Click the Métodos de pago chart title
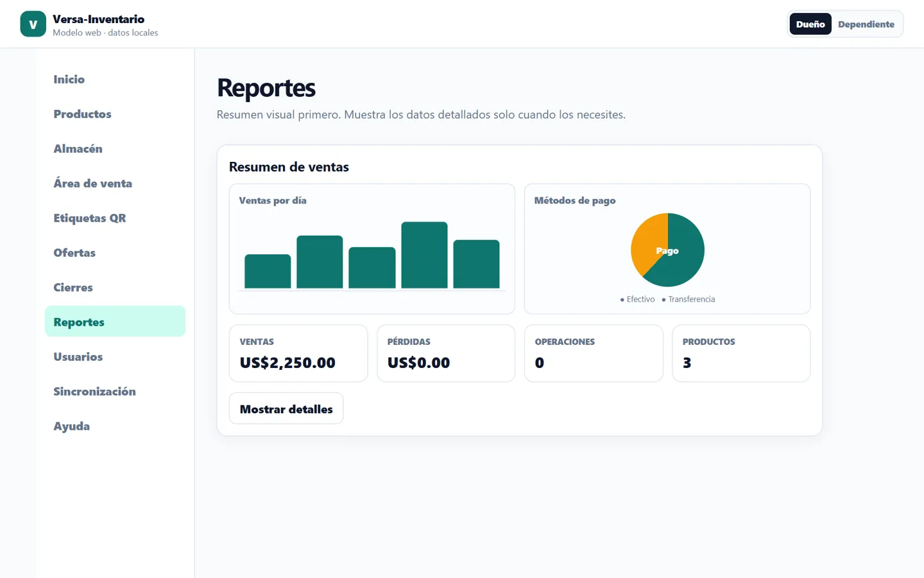This screenshot has width=924, height=578. 575,200
